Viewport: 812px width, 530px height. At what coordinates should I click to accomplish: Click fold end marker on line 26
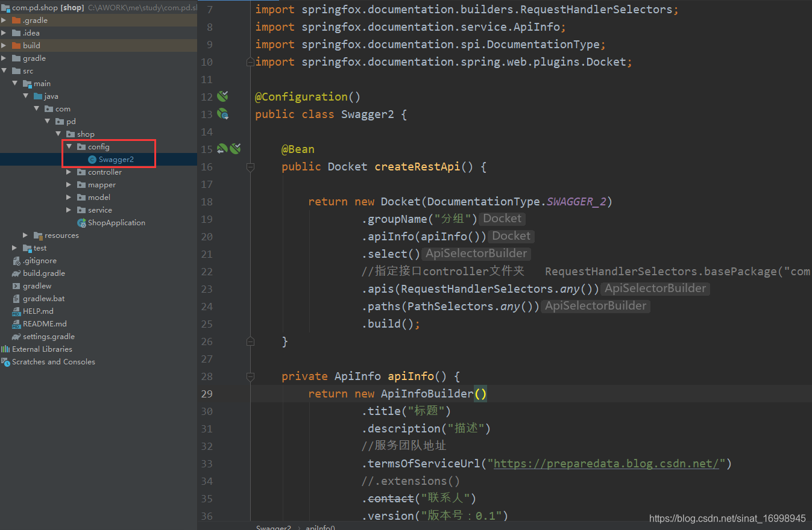point(250,341)
